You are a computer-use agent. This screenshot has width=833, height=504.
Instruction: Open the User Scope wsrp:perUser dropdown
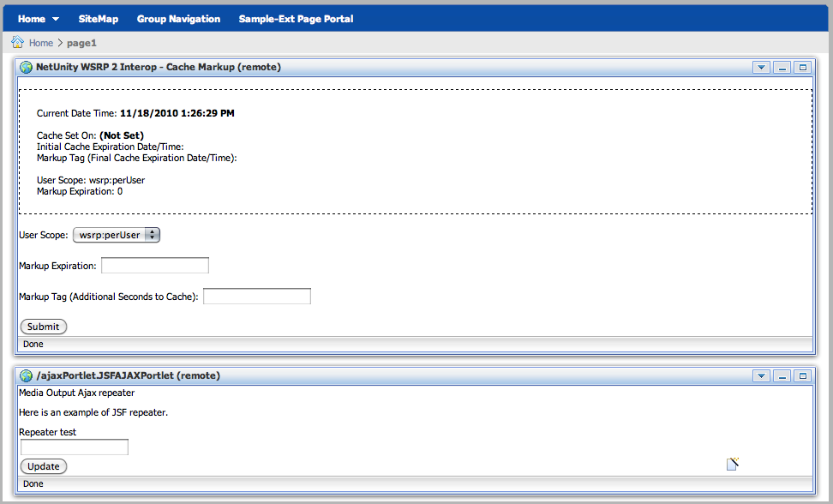[117, 235]
